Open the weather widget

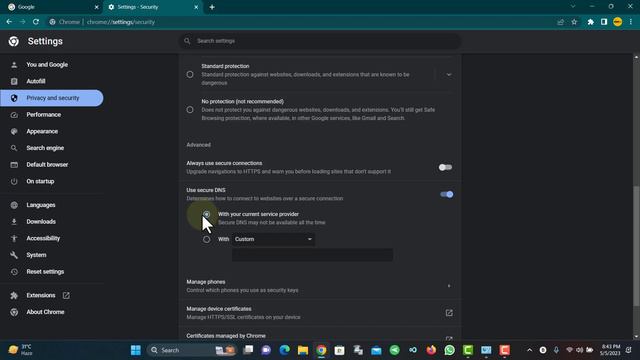point(20,350)
